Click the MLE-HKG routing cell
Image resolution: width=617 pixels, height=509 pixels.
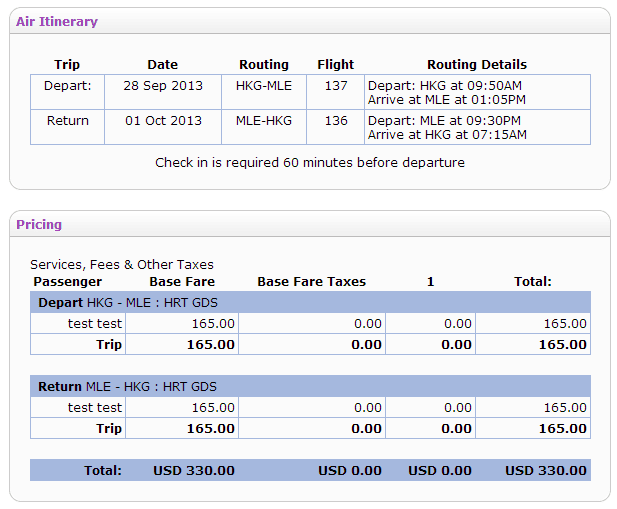264,121
